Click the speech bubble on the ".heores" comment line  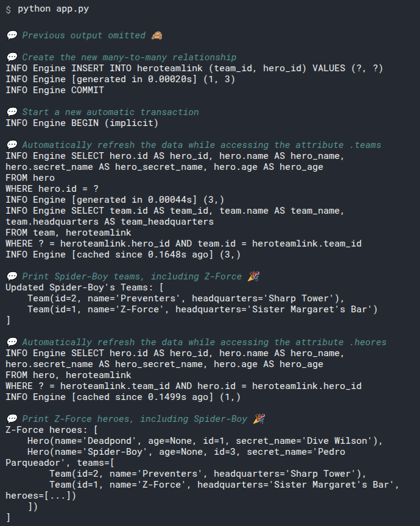point(12,342)
